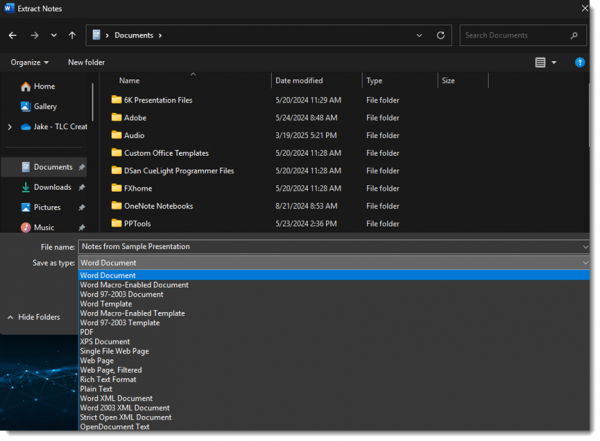Click the Back navigation arrow
This screenshot has height=441, width=600.
point(13,35)
